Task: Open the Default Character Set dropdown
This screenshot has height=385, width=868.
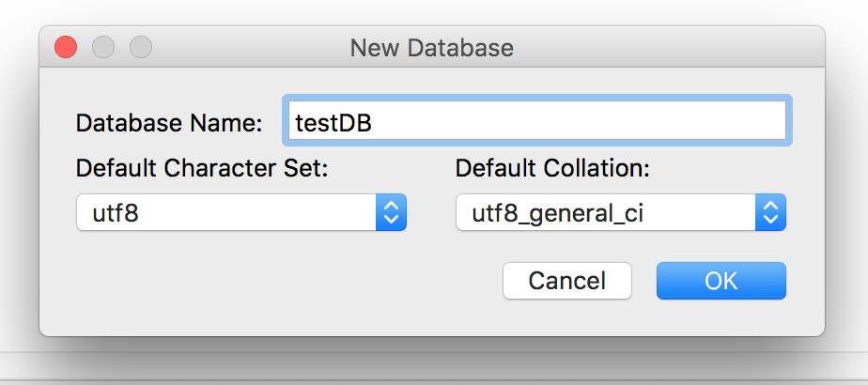Action: tap(240, 213)
